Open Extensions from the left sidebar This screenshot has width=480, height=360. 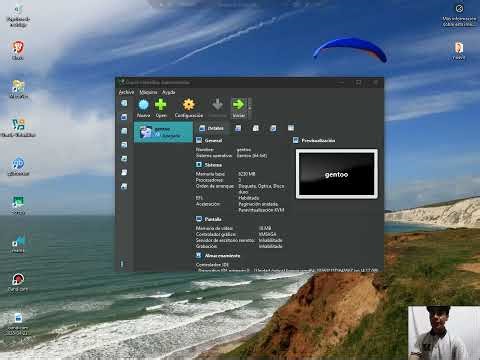(124, 131)
